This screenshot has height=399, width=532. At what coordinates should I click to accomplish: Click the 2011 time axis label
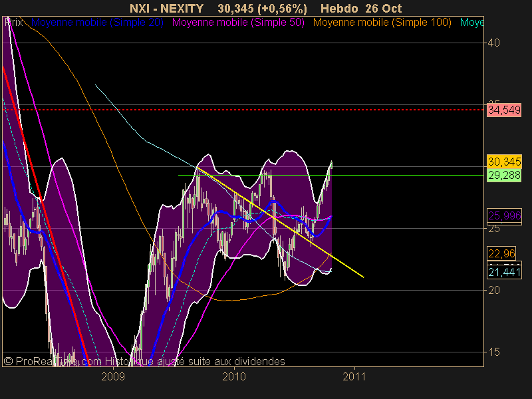tap(354, 376)
